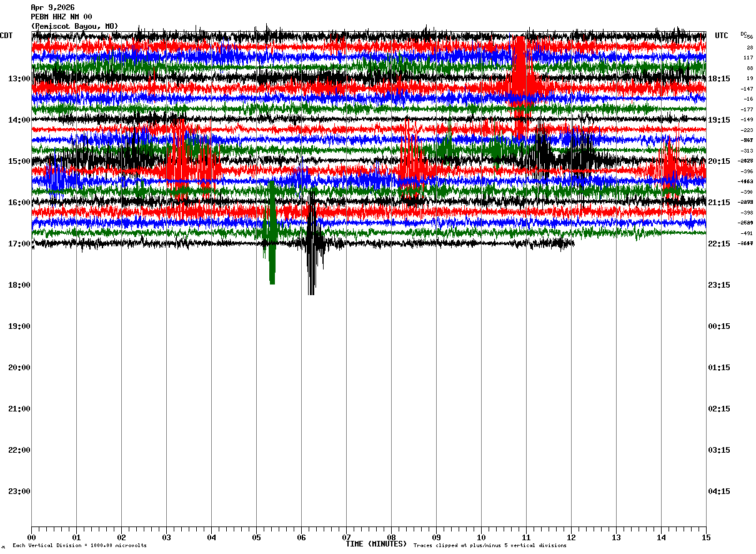The image size is (756, 554).
Task: Click the 23:00 CDT hour label
Action: [x=19, y=491]
